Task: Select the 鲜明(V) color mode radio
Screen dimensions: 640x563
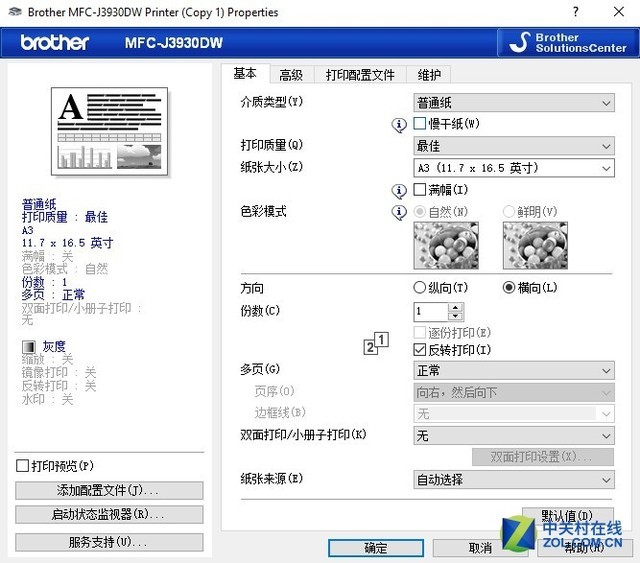Action: 509,211
